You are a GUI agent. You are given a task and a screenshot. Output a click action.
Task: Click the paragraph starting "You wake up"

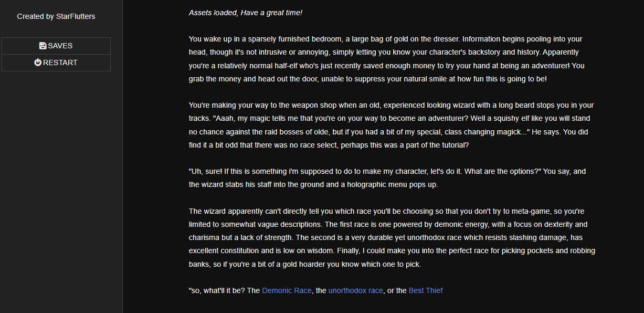(x=386, y=59)
